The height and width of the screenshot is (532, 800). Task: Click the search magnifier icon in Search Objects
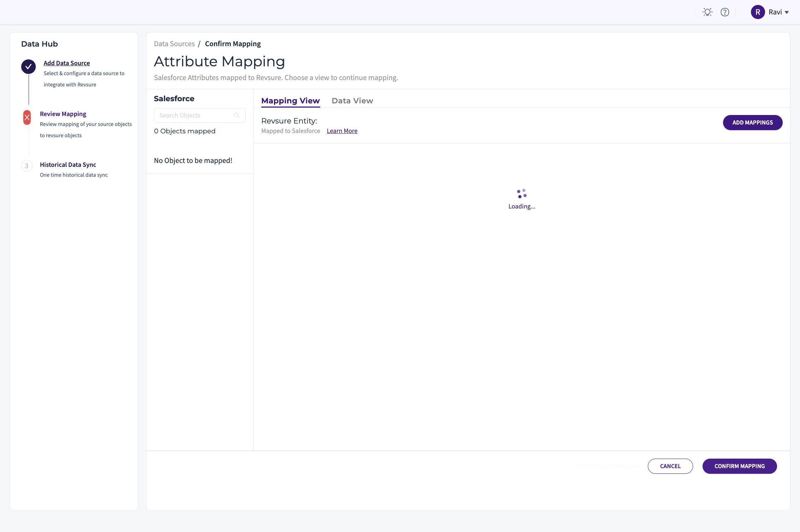click(237, 115)
